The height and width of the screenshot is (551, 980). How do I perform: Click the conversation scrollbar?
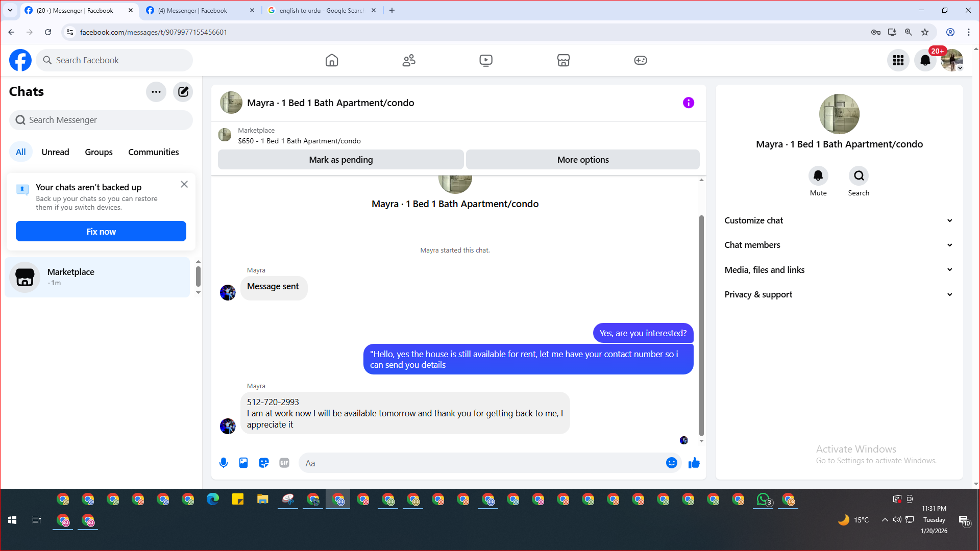(701, 325)
